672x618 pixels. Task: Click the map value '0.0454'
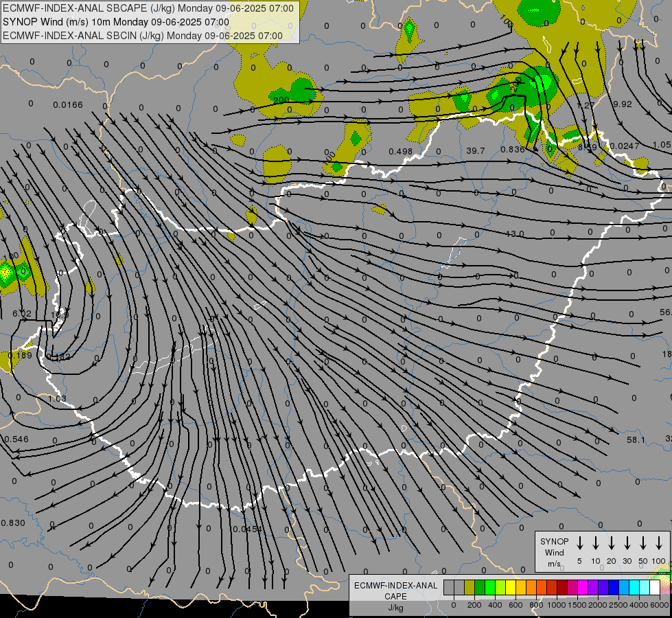coord(247,529)
